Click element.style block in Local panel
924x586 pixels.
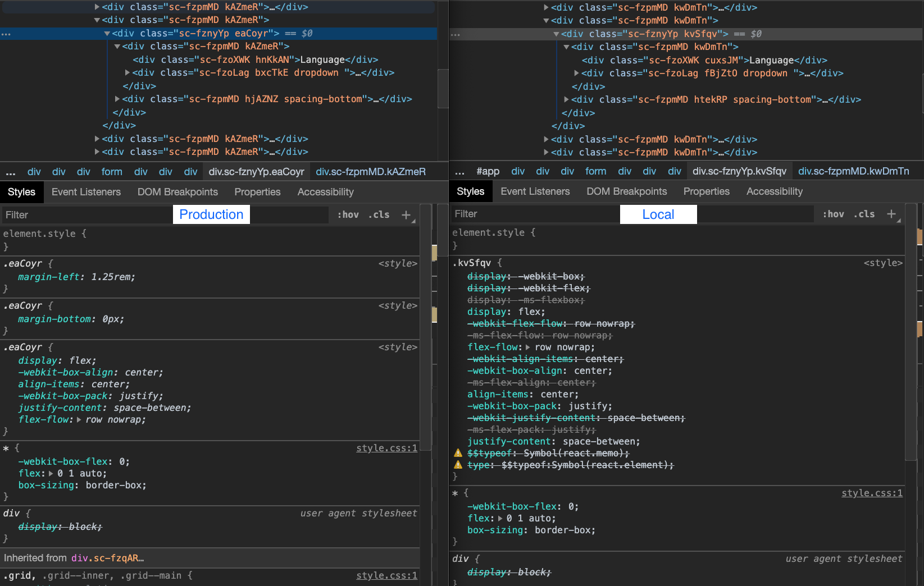click(x=677, y=239)
